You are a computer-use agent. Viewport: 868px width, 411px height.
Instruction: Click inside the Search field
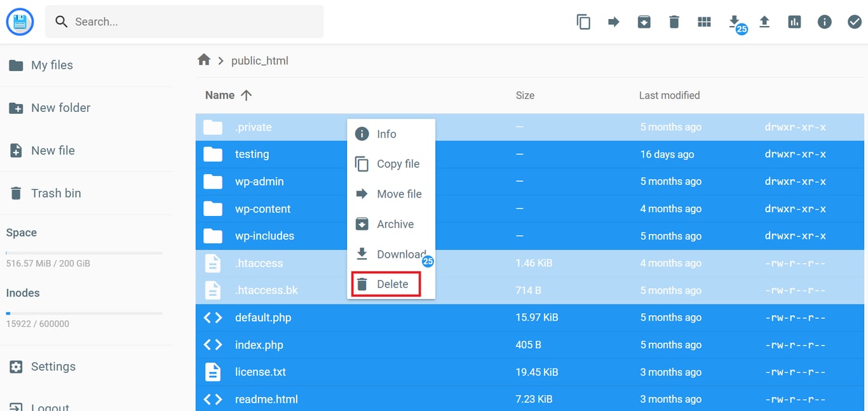(184, 21)
